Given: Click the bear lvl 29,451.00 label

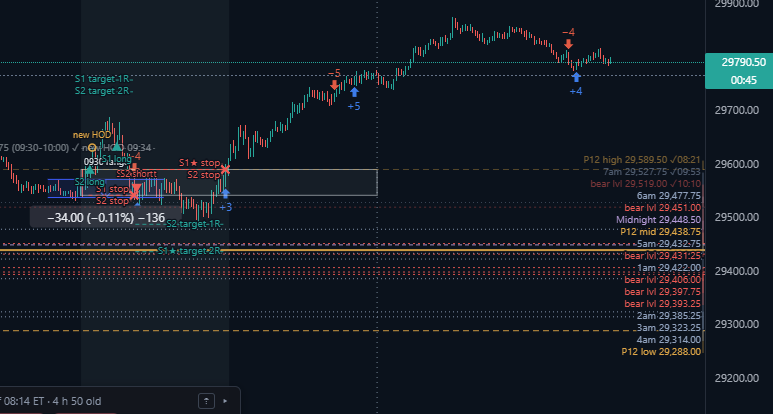Looking at the screenshot, I should point(663,207).
